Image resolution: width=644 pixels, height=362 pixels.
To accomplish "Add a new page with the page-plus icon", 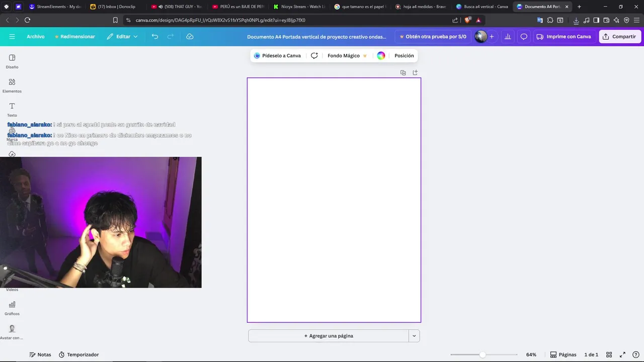I will point(415,73).
